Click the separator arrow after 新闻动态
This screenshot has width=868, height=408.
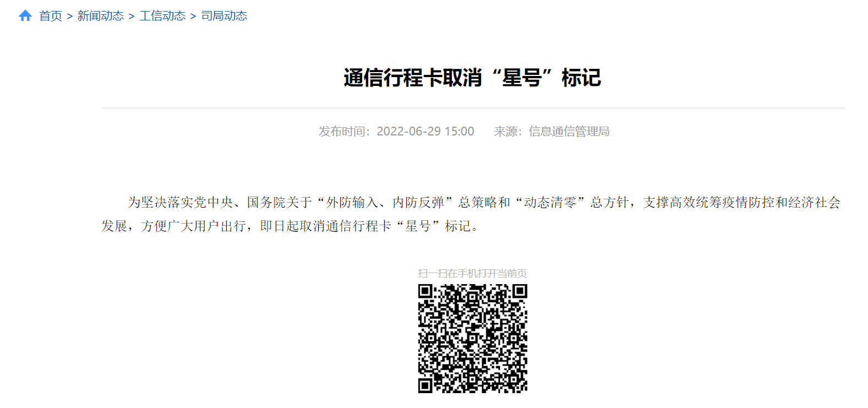pos(132,17)
